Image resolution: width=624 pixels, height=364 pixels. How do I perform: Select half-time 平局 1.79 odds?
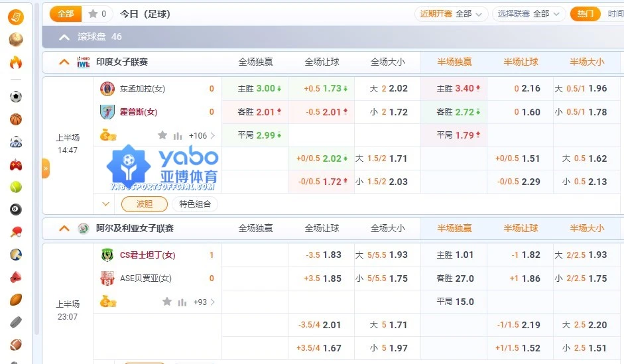click(454, 135)
